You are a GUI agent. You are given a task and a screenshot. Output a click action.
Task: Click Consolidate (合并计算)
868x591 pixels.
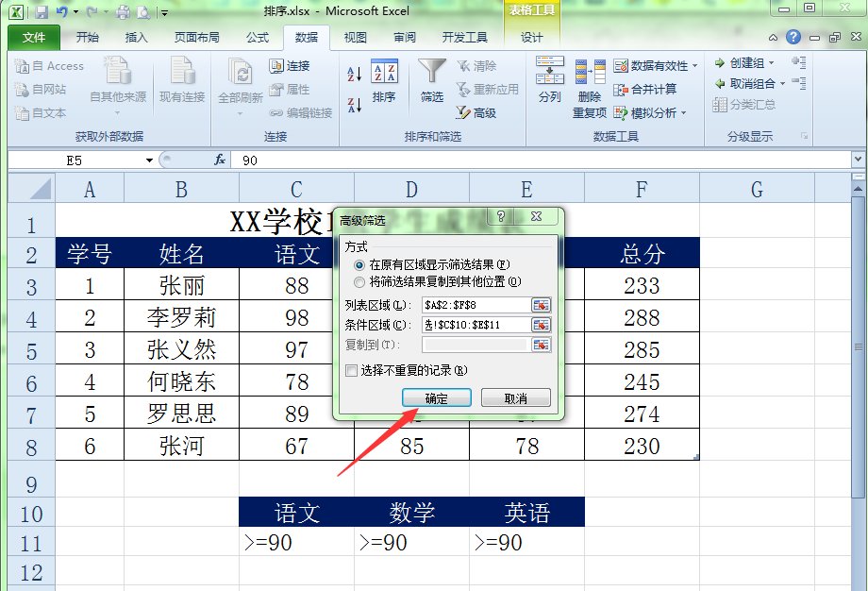click(645, 89)
